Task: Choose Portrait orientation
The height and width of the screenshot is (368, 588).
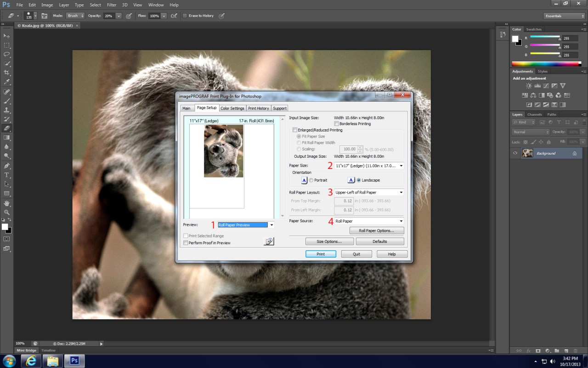Action: pyautogui.click(x=311, y=180)
